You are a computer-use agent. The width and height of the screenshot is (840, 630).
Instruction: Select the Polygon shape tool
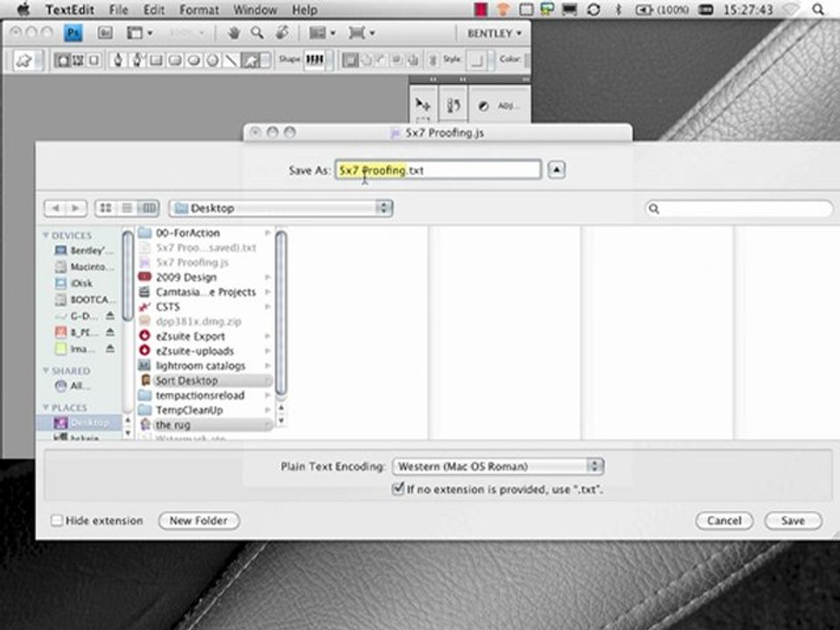(212, 60)
